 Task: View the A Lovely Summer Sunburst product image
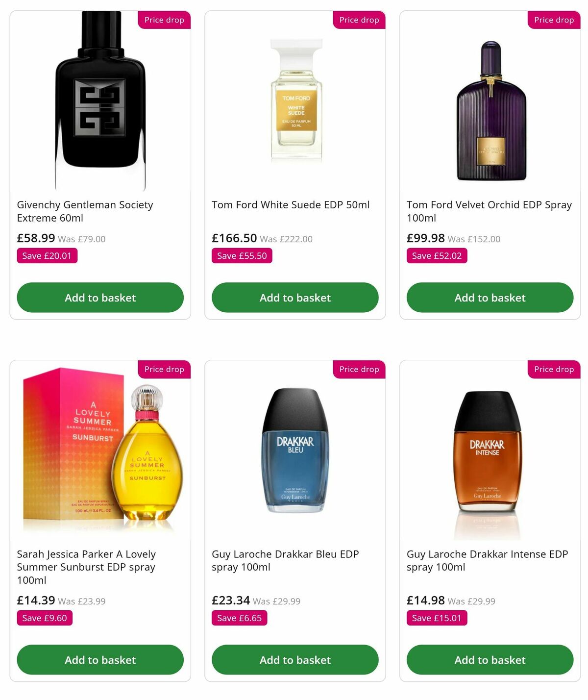[100, 456]
